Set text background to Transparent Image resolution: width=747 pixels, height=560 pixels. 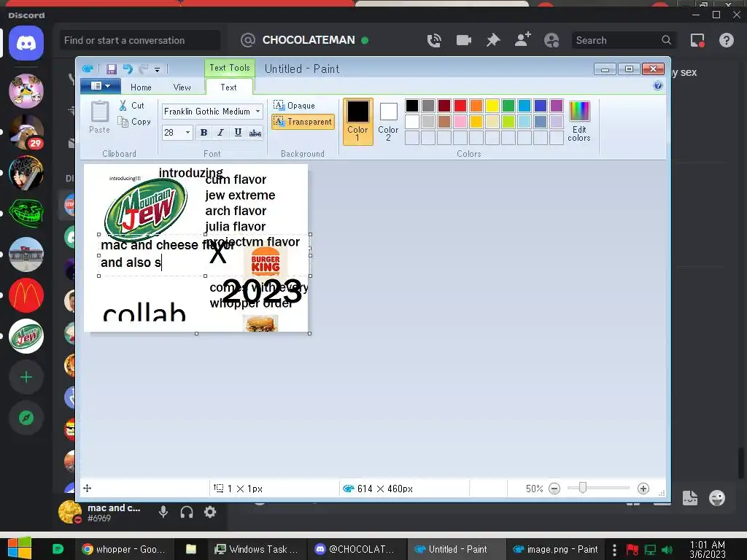(303, 122)
